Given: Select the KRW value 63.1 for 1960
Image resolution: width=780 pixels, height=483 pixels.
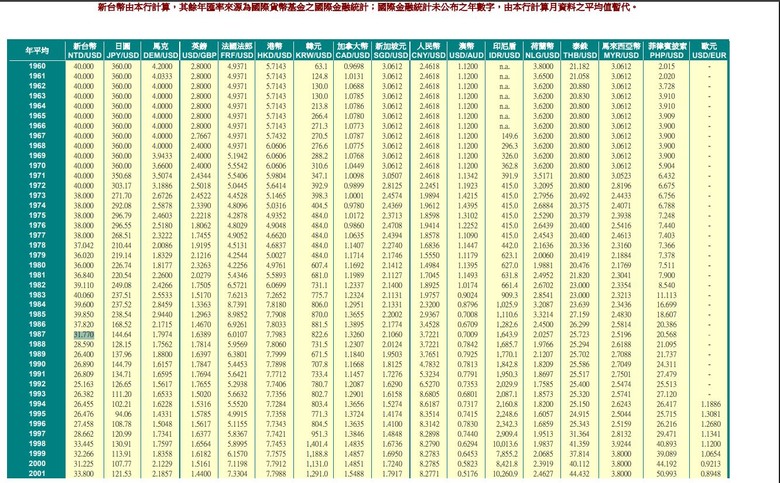Looking at the screenshot, I should click(x=321, y=66).
